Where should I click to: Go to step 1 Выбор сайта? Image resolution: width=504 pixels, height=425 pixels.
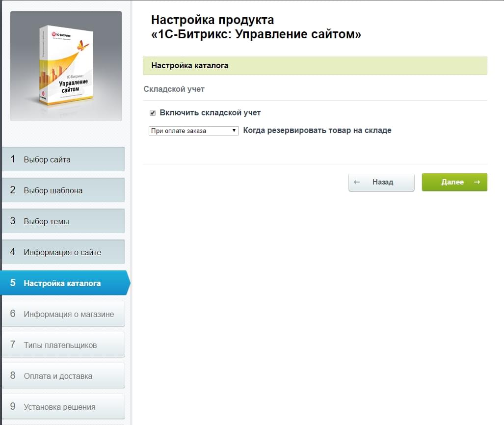(x=63, y=159)
